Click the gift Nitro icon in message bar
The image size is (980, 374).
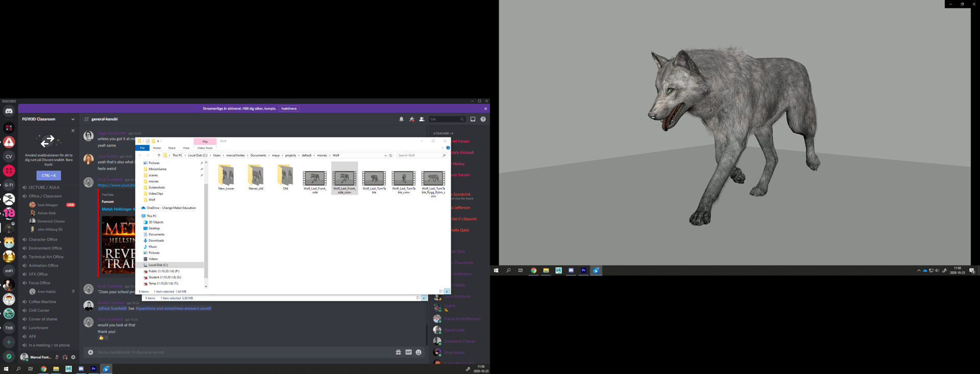coord(398,352)
